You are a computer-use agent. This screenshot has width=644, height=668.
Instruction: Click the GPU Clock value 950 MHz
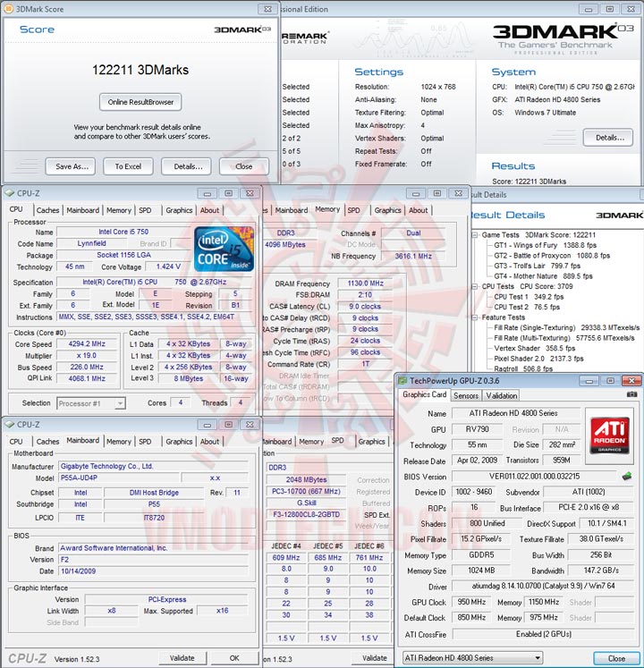point(471,602)
